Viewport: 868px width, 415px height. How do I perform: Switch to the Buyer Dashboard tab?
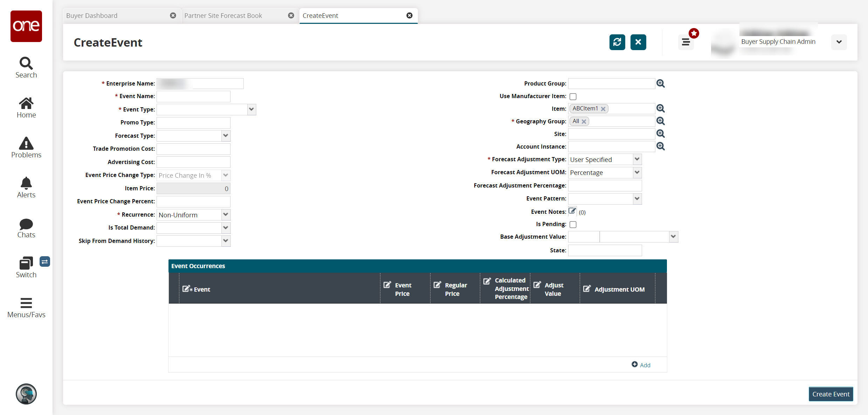(92, 15)
